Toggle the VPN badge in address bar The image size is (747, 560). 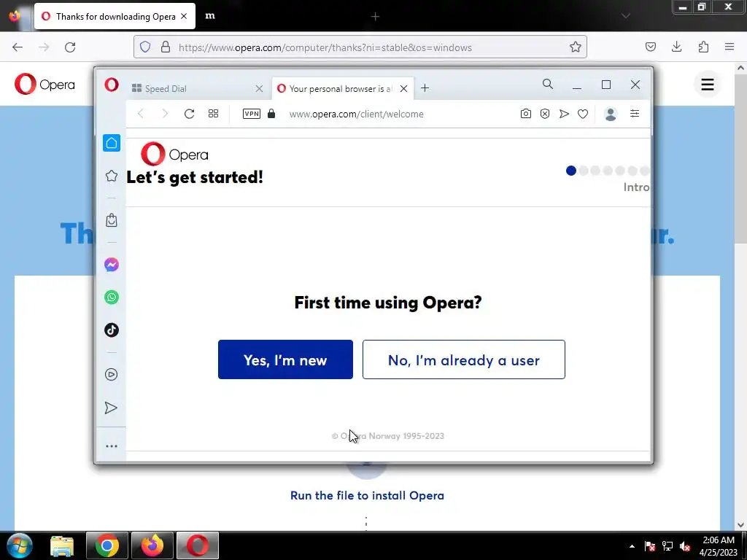tap(252, 114)
